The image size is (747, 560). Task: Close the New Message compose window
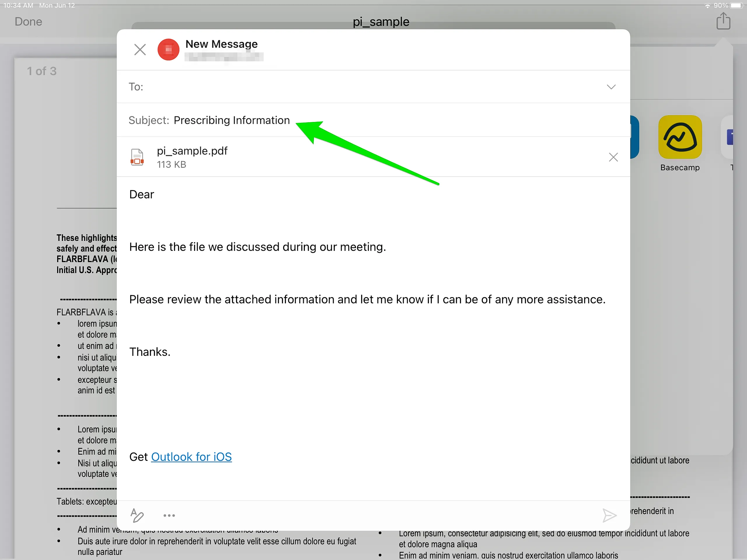pyautogui.click(x=140, y=50)
